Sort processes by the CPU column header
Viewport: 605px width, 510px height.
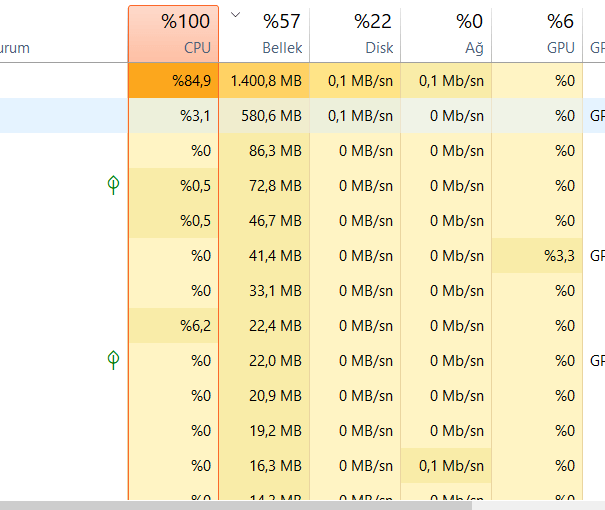(x=173, y=33)
